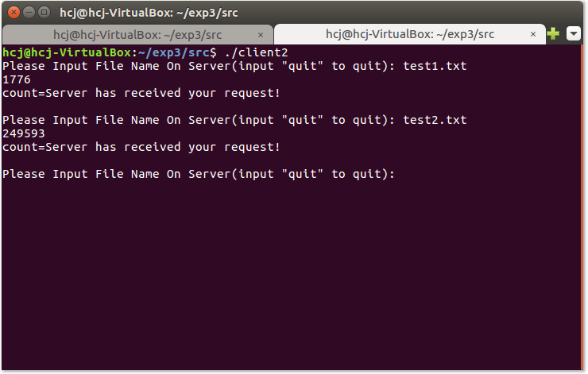Select the active right-hand terminal tab
This screenshot has width=588, height=374.
(410, 34)
